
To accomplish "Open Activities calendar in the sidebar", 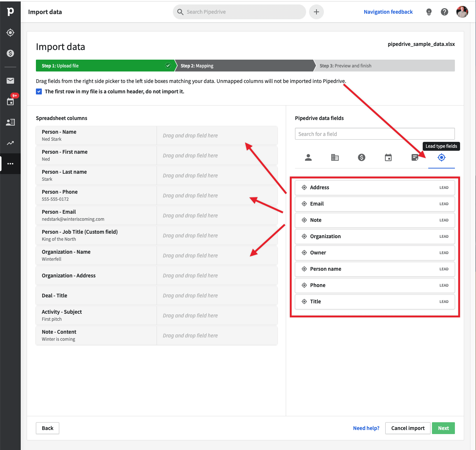I will 10,101.
